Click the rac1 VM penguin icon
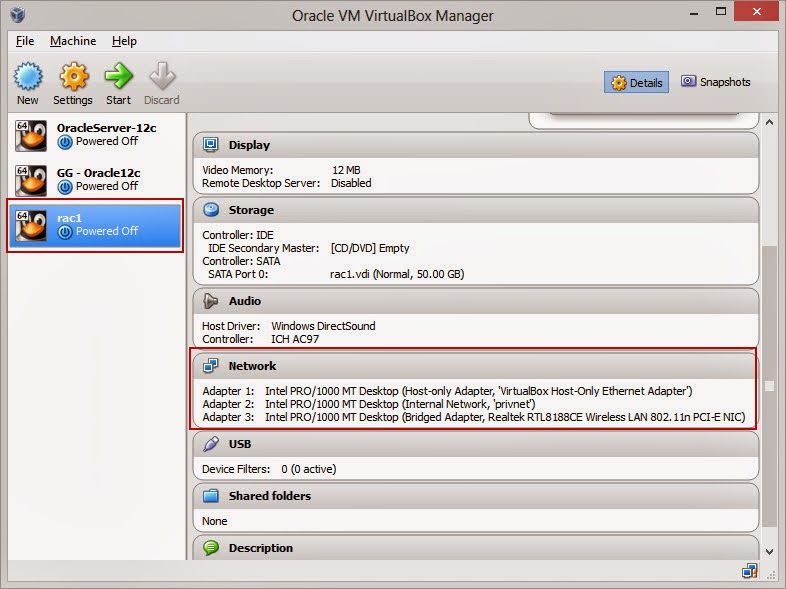The image size is (786, 589). click(31, 226)
